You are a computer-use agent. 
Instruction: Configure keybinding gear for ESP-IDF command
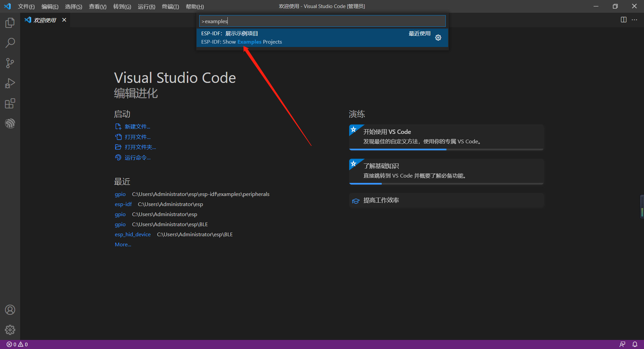point(438,38)
